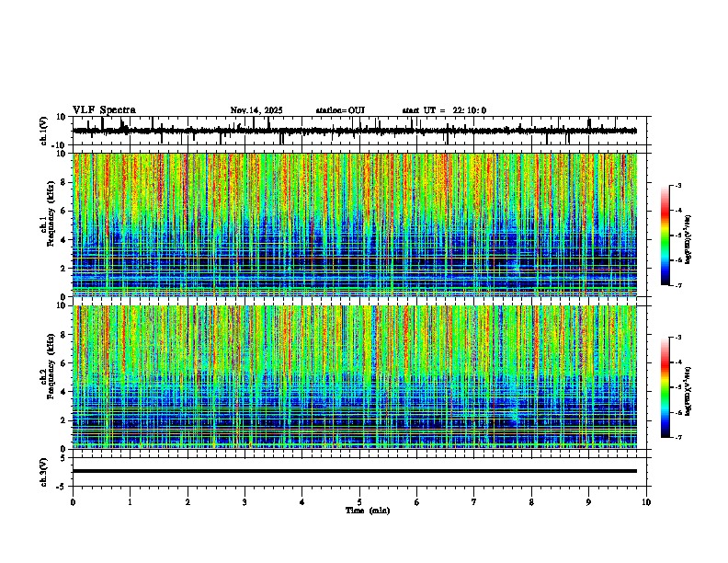Click time axis tick label "6"
The image size is (728, 563).
pyautogui.click(x=416, y=502)
